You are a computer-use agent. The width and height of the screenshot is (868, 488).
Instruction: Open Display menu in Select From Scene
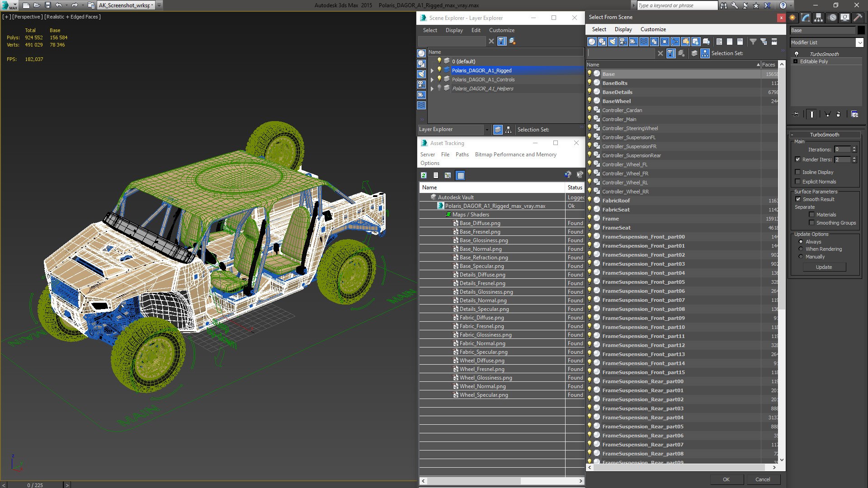623,29
